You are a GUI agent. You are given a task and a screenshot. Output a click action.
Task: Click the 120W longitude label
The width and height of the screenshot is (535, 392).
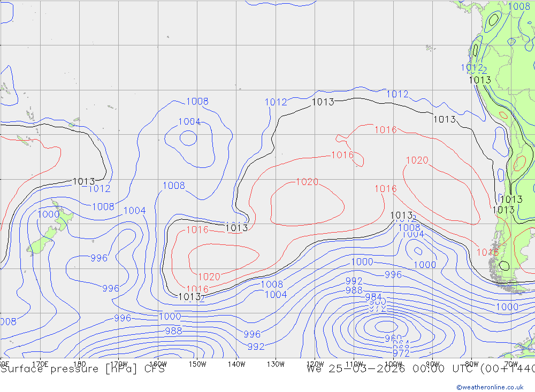tap(315, 364)
